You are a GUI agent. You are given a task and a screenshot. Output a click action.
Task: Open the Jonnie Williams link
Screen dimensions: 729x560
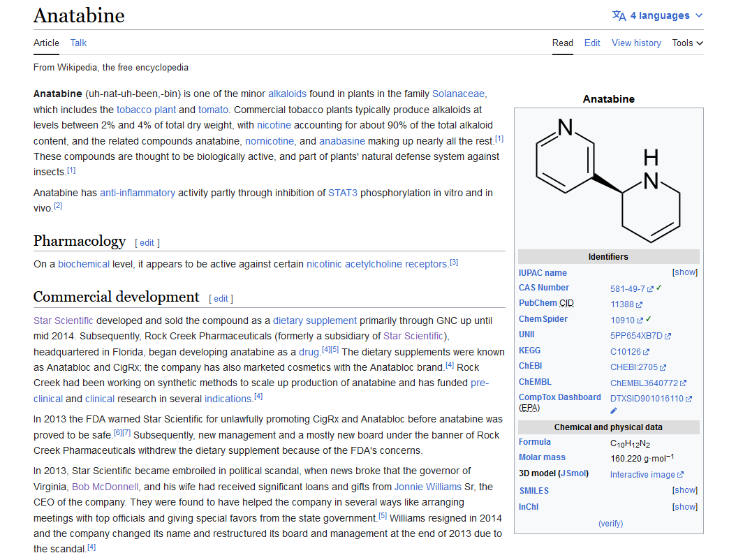428,487
